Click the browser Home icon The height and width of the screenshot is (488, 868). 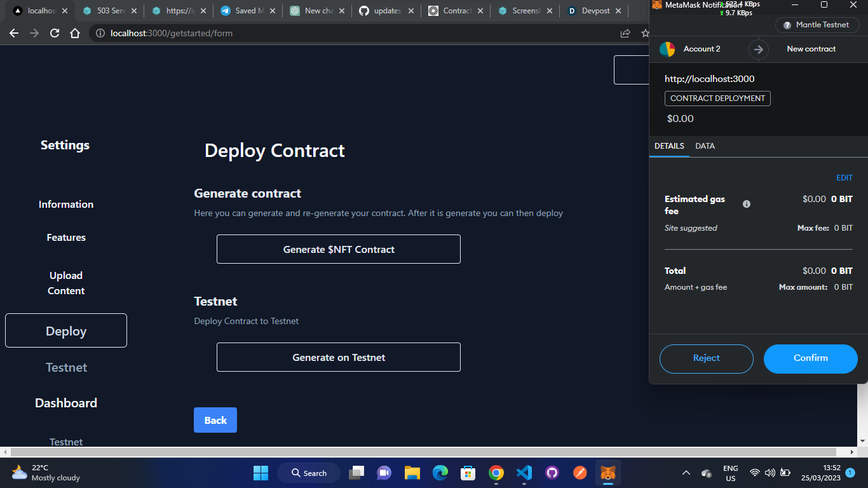pyautogui.click(x=74, y=33)
